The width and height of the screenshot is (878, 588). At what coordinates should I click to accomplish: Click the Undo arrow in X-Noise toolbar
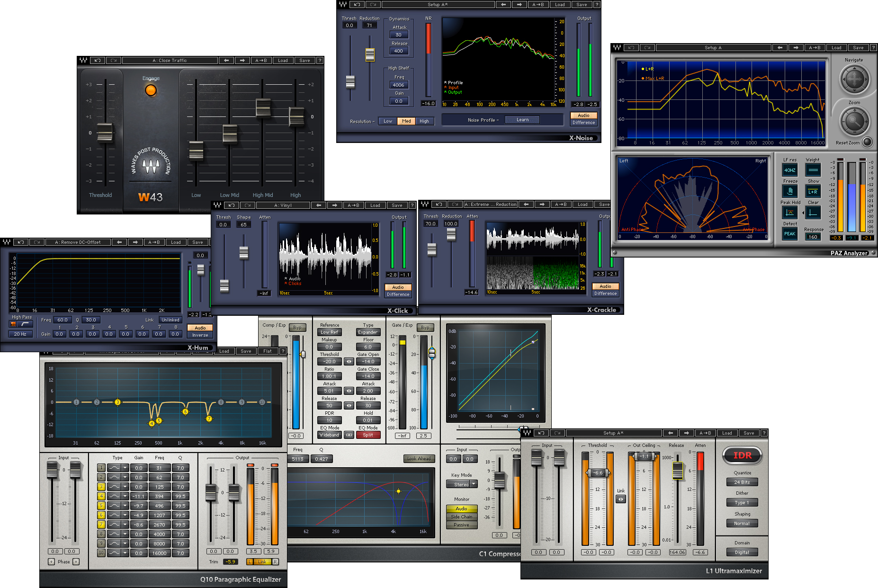point(357,4)
